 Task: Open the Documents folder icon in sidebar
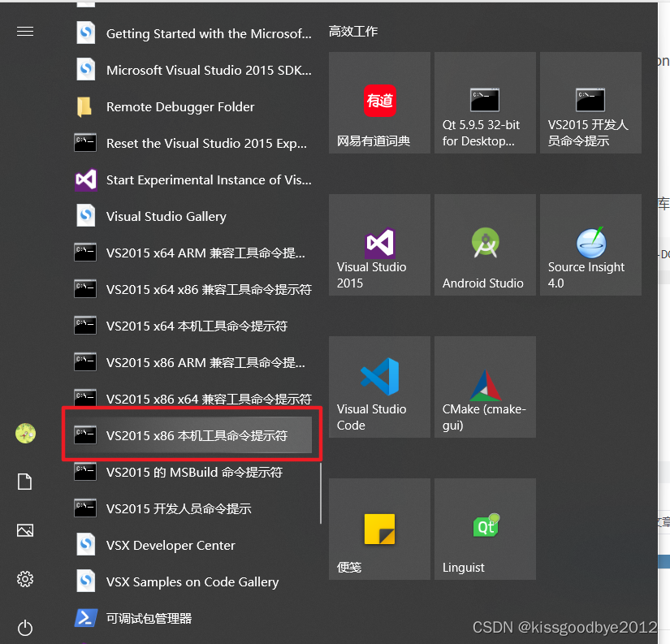(x=25, y=482)
